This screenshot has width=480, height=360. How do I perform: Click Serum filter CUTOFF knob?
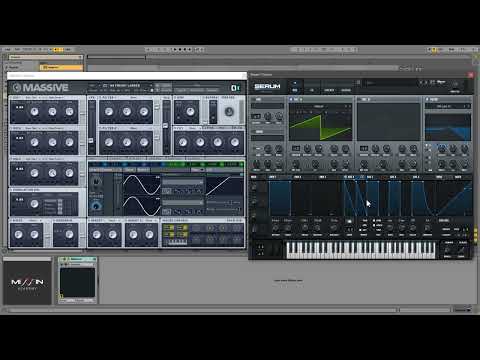(442, 148)
